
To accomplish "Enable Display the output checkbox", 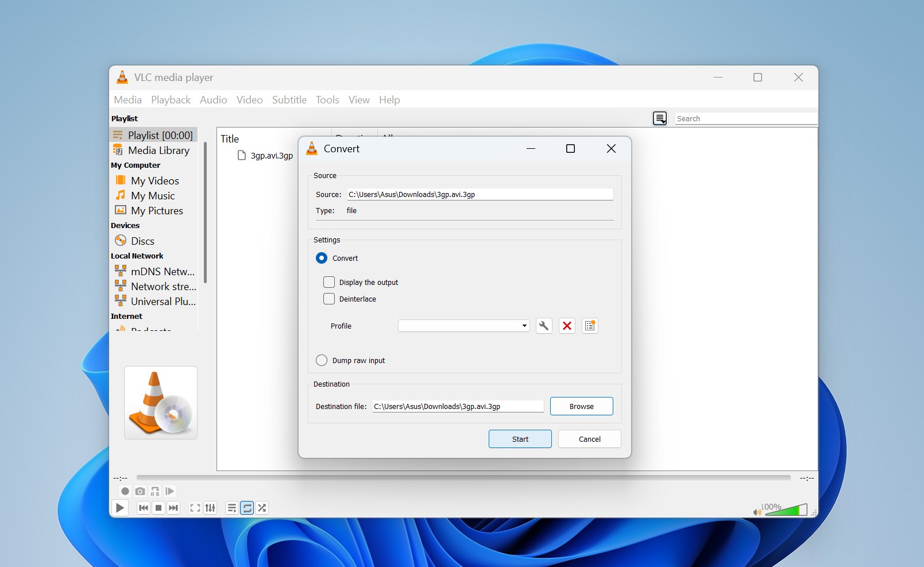I will point(329,282).
